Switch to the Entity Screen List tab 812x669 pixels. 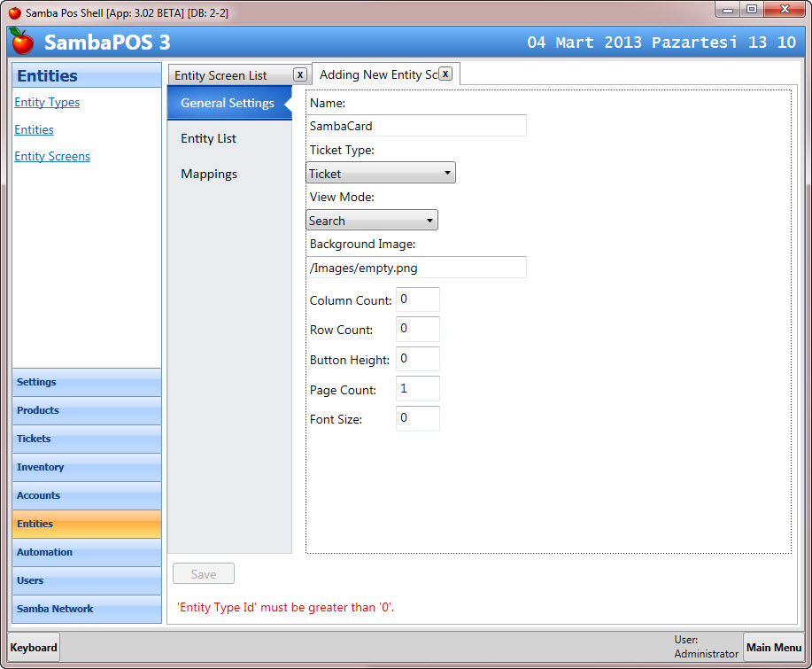(x=221, y=75)
